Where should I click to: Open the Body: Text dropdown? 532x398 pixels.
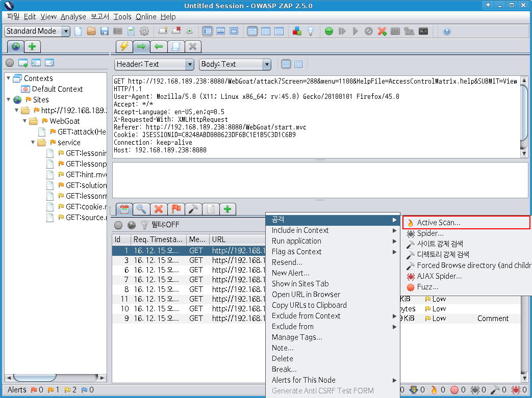coord(235,64)
